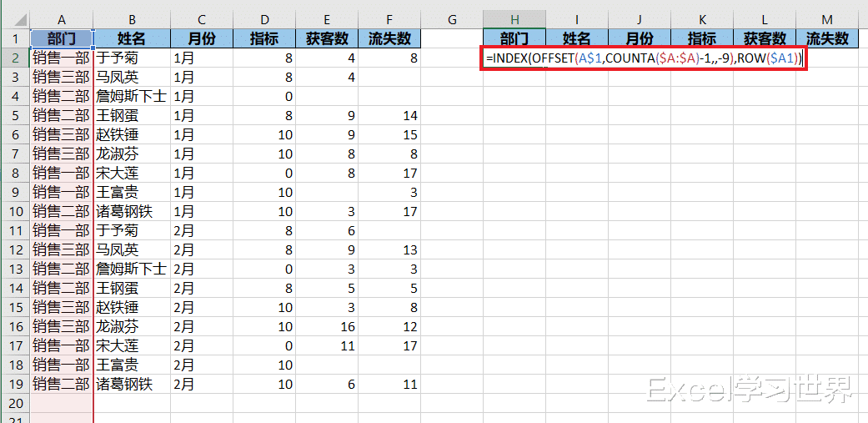
Task: Select column H header
Action: click(514, 20)
